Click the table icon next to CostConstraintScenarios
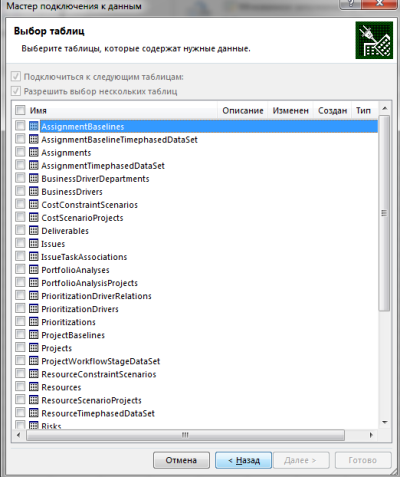The width and height of the screenshot is (400, 477). (34, 204)
